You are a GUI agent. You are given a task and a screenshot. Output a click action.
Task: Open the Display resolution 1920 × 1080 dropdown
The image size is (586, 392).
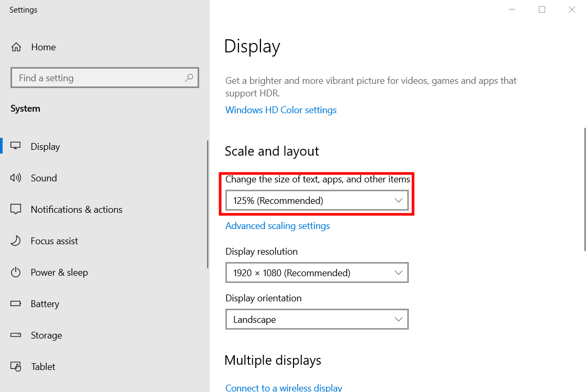pos(317,273)
